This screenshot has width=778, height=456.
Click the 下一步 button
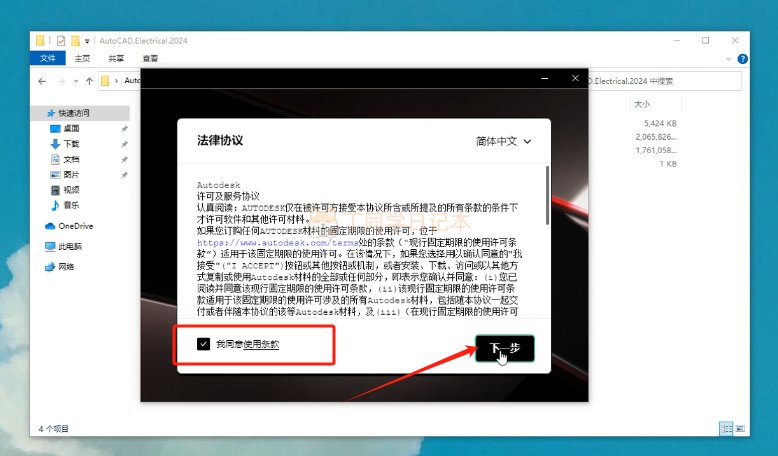point(505,348)
